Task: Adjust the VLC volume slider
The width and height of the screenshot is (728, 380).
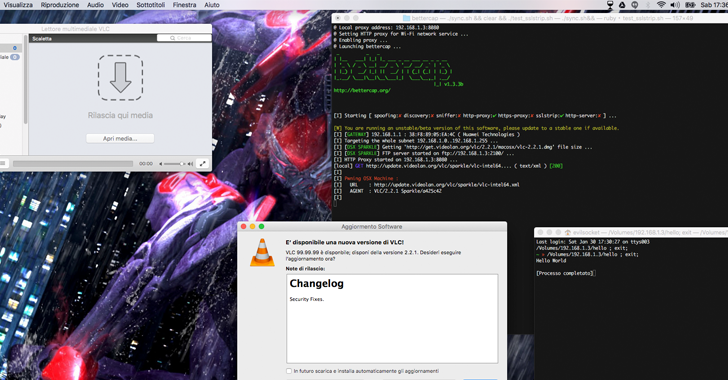Action: (175, 164)
